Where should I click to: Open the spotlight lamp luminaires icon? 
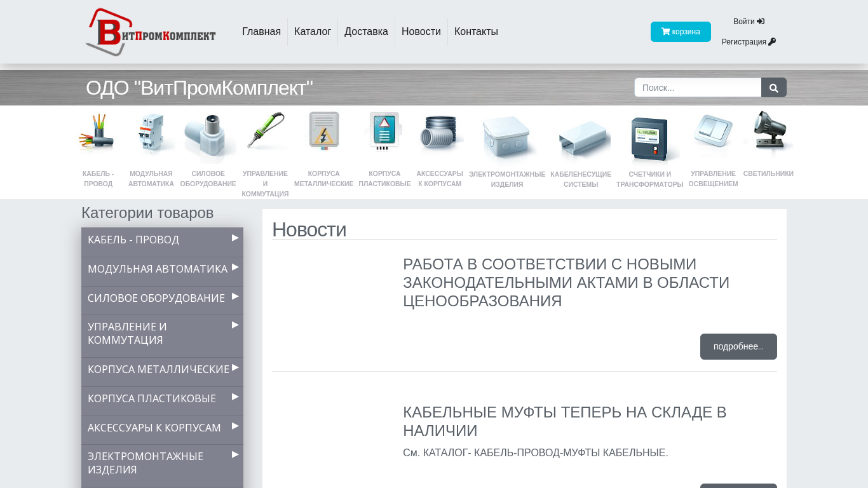click(768, 133)
